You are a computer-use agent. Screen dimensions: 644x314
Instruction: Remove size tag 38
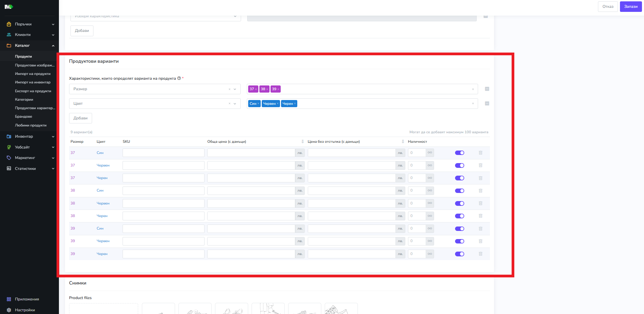click(267, 89)
